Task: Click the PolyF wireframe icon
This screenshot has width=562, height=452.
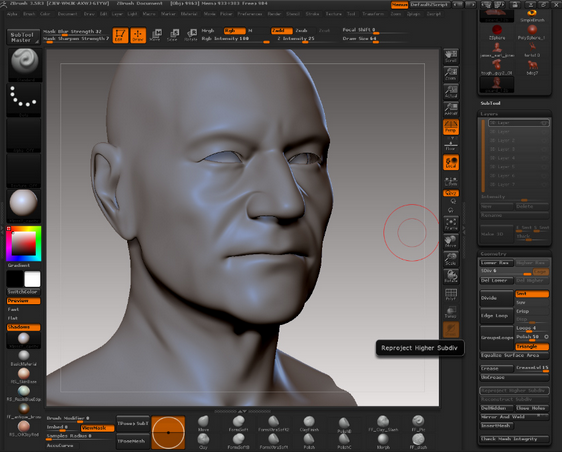Action: [451, 294]
